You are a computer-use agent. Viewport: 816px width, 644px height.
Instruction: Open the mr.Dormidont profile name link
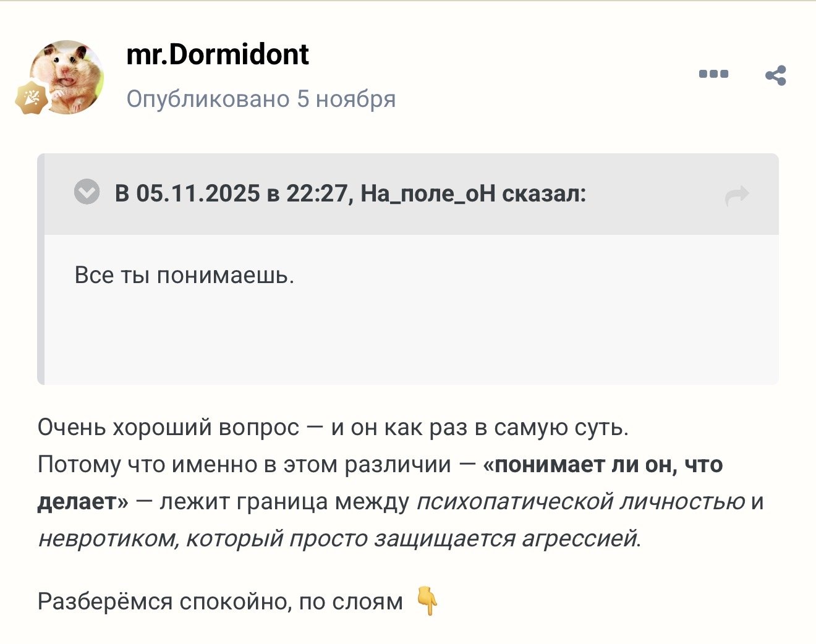coord(217,54)
